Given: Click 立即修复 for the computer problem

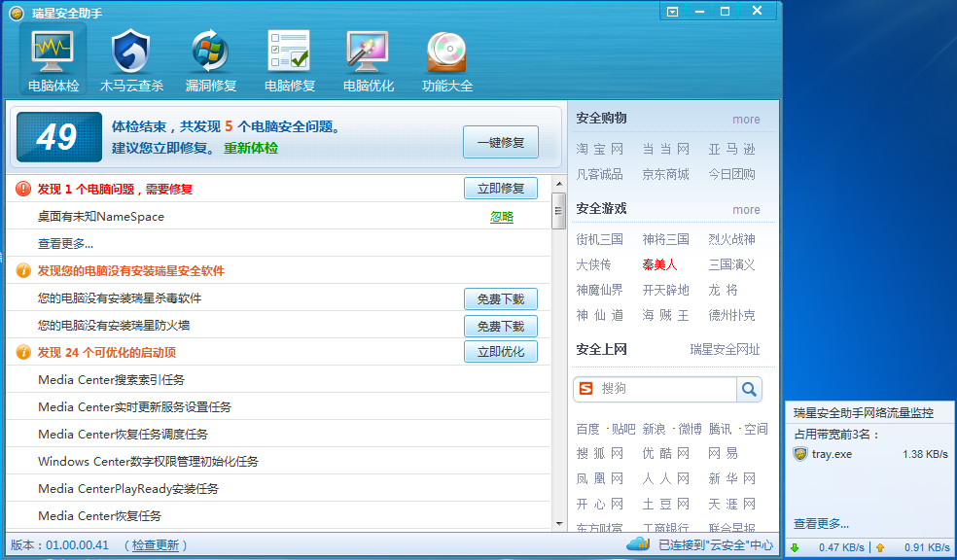Looking at the screenshot, I should coord(501,189).
